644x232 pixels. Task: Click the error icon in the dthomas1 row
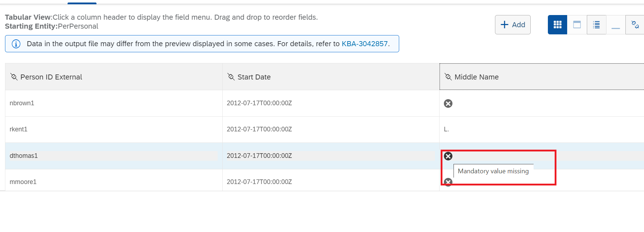click(x=448, y=156)
